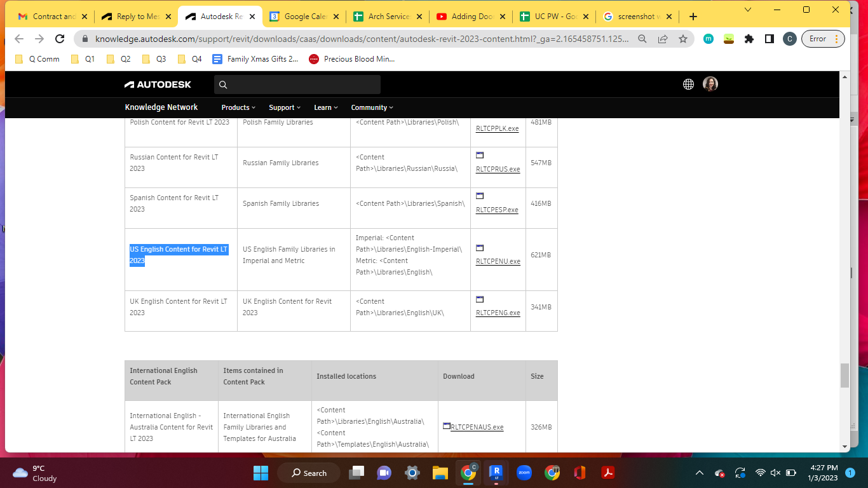Open Zoom from the taskbar

coord(524,473)
